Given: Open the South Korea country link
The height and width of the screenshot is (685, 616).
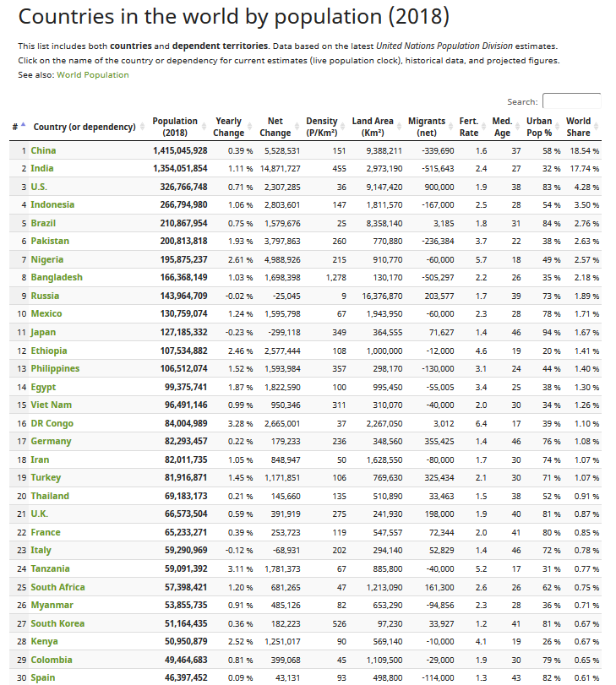Looking at the screenshot, I should pyautogui.click(x=57, y=623).
